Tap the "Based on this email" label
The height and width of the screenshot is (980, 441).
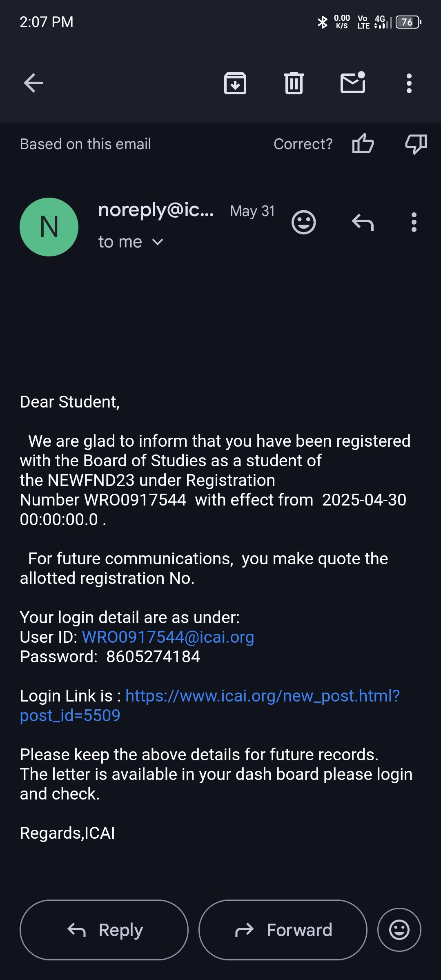85,144
